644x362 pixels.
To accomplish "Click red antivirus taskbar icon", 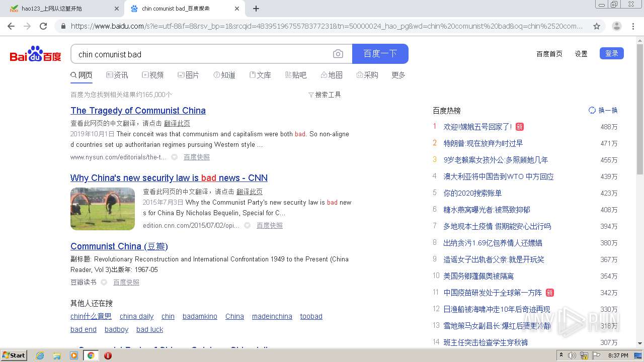I will 108,355.
